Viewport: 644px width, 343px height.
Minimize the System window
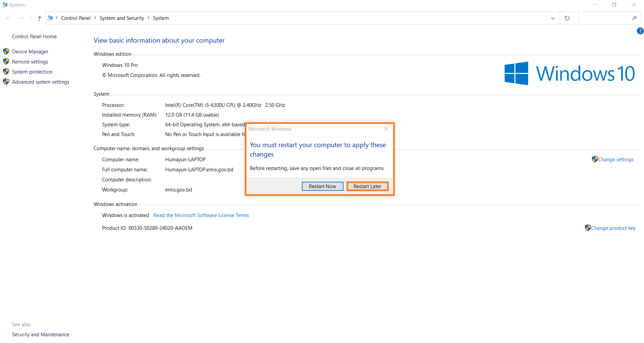tap(595, 5)
